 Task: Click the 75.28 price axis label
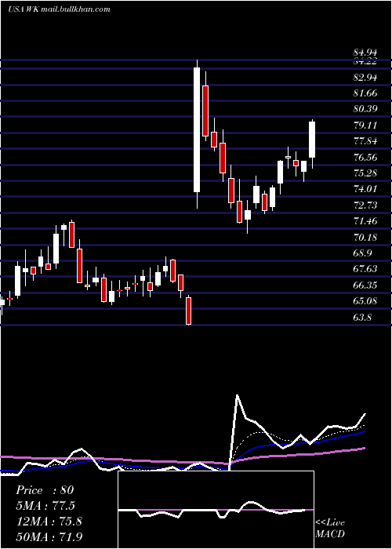tap(365, 173)
